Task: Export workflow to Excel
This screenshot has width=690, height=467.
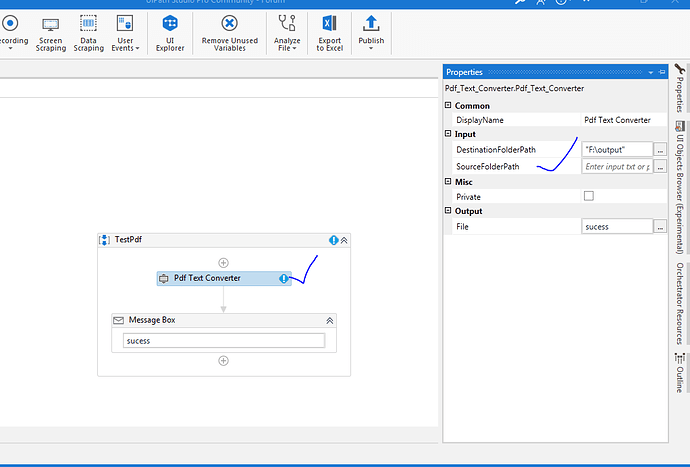Action: (330, 34)
